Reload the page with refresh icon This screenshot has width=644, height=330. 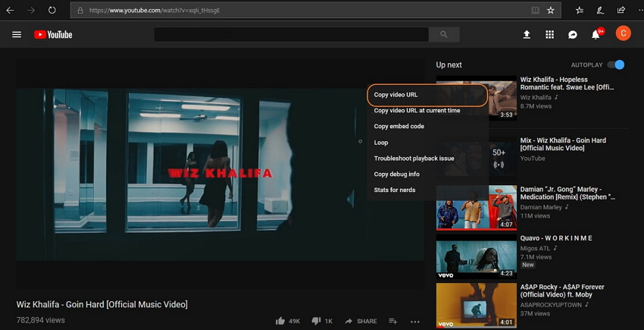(52, 11)
